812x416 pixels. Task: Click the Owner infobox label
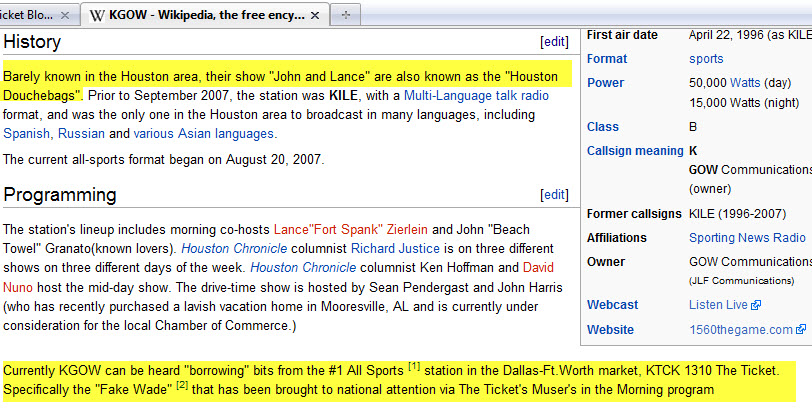tap(606, 261)
